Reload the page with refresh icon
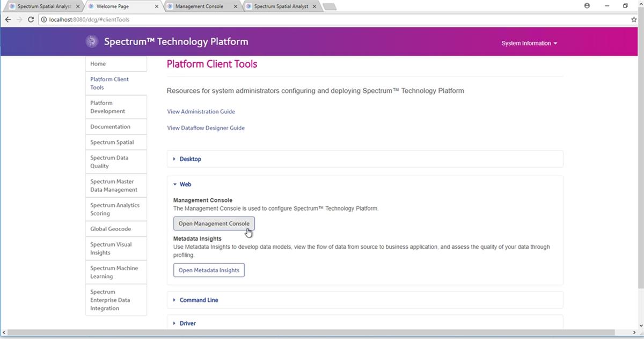The width and height of the screenshot is (644, 339). pyautogui.click(x=31, y=19)
